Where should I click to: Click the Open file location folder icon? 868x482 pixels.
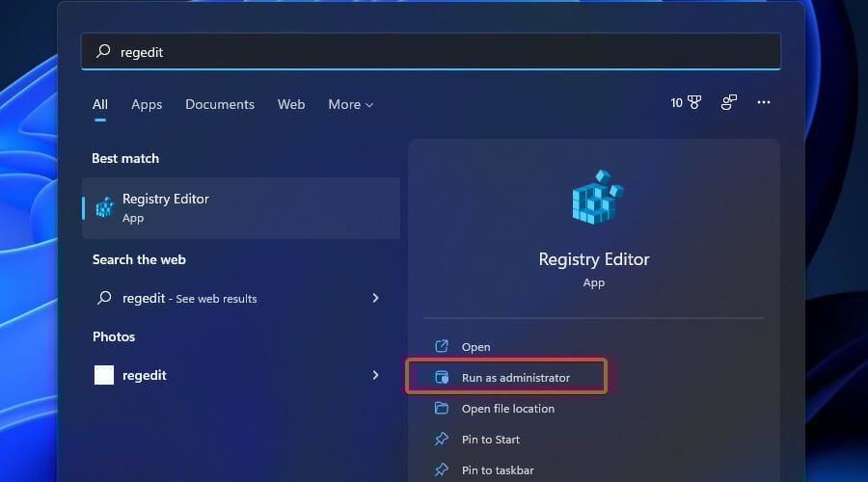[441, 408]
